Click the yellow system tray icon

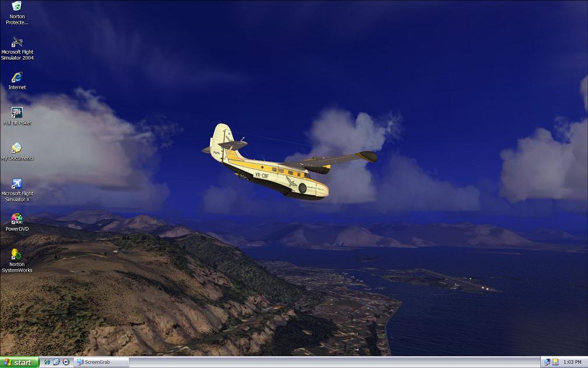click(x=555, y=362)
